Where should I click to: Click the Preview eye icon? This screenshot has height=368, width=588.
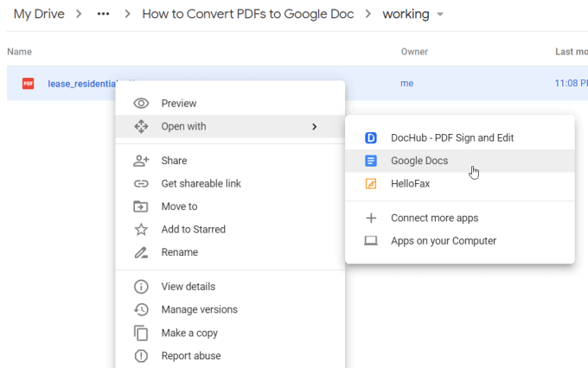141,104
